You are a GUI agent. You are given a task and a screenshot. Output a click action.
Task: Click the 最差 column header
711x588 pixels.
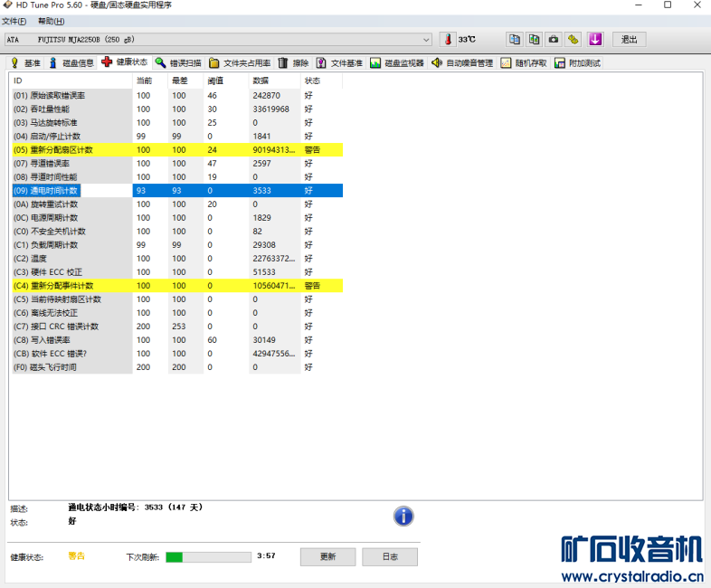click(x=186, y=81)
